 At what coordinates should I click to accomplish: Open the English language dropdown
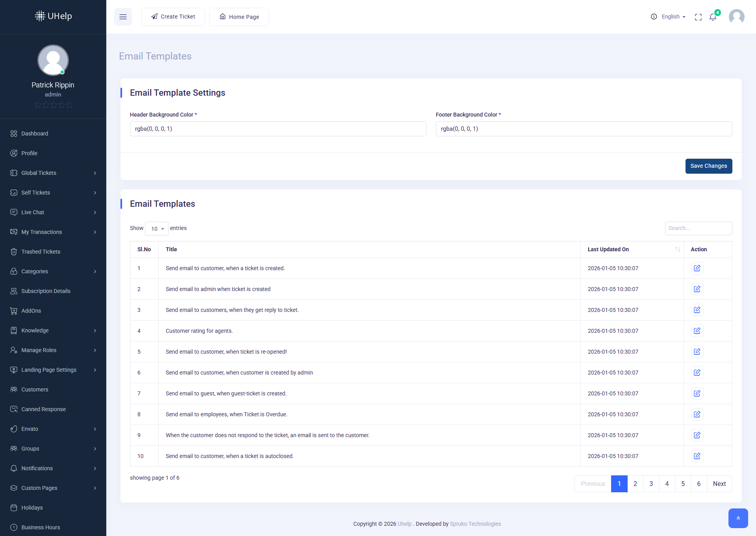coord(673,17)
